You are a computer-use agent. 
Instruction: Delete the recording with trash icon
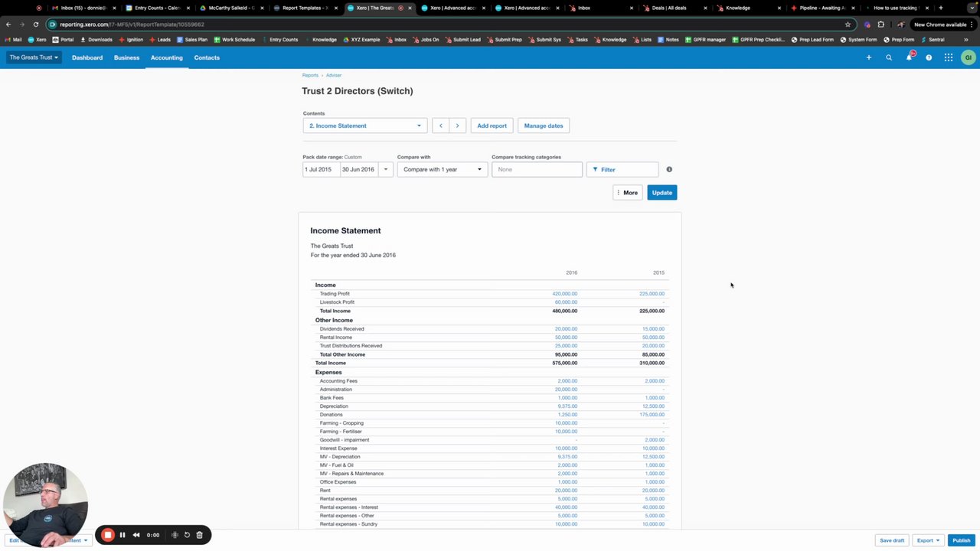(199, 535)
